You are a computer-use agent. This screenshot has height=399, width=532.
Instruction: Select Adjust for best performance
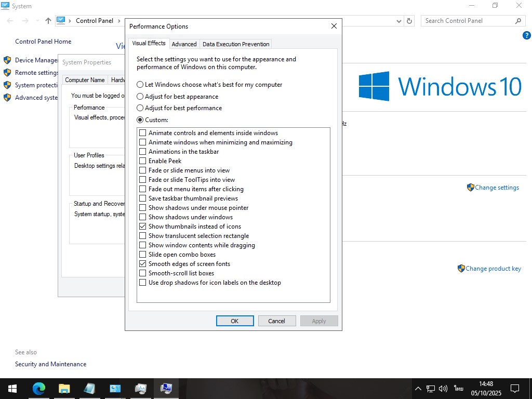pyautogui.click(x=179, y=108)
